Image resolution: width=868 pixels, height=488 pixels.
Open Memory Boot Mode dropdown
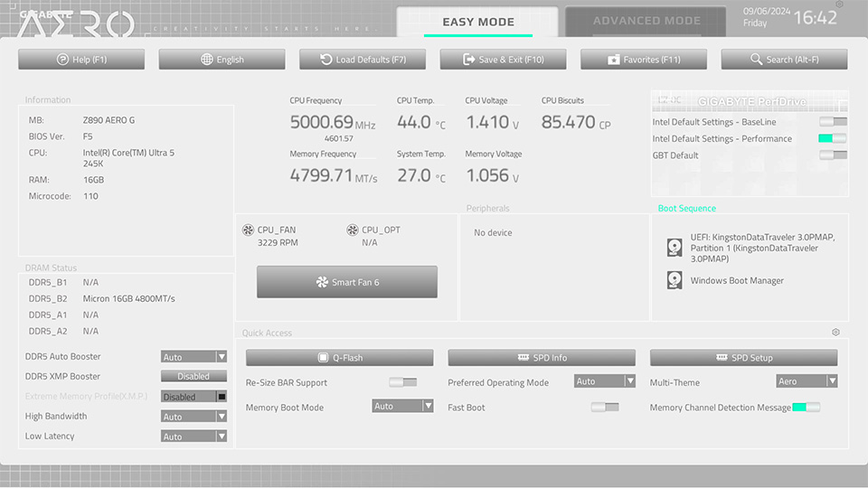402,406
